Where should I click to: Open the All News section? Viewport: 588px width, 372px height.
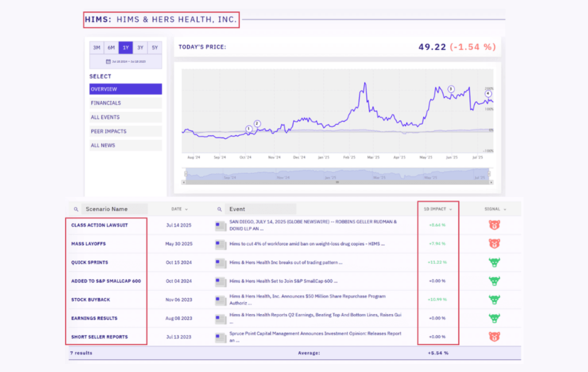pos(126,145)
